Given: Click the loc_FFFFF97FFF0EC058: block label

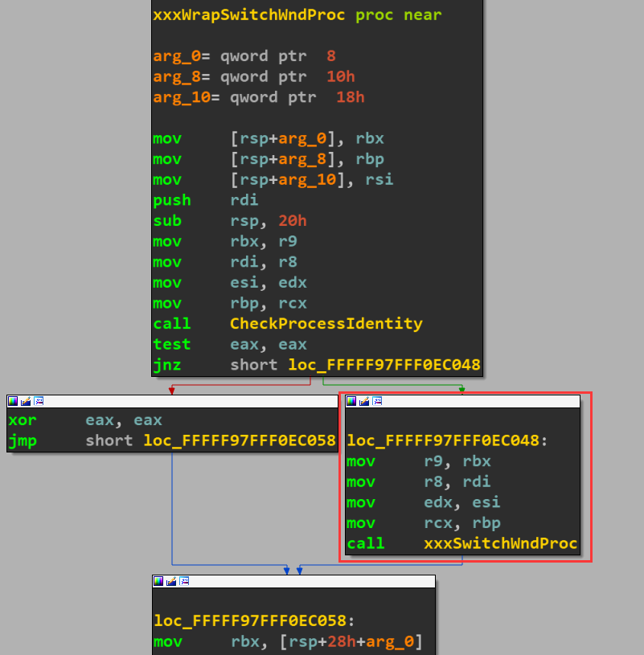Looking at the screenshot, I should pos(254,620).
